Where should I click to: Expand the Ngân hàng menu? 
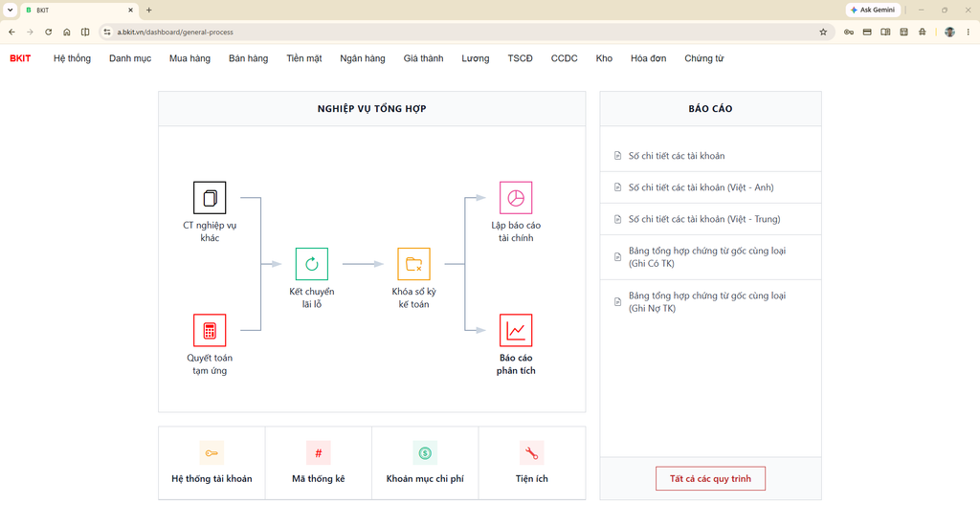click(x=363, y=58)
